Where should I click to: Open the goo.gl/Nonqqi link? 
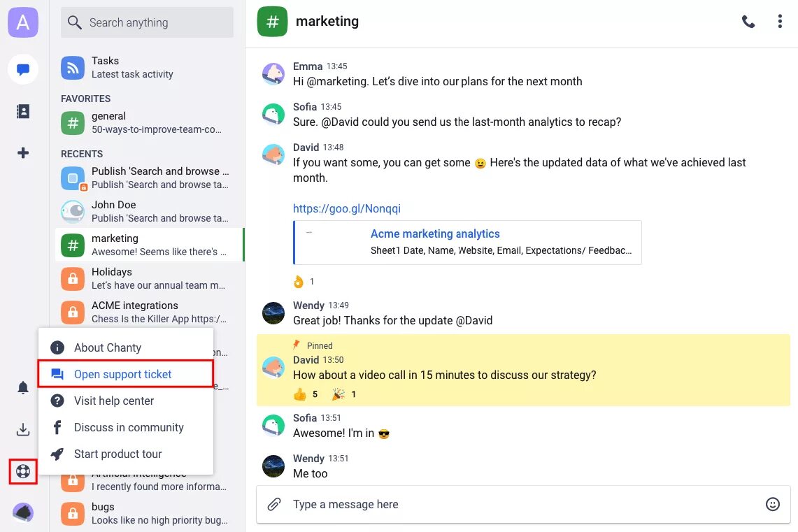pos(347,208)
